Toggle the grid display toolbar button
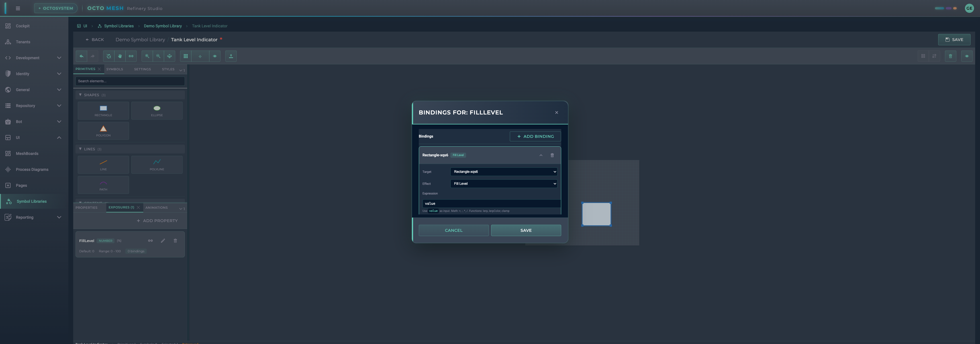This screenshot has width=980, height=344. pos(186,56)
